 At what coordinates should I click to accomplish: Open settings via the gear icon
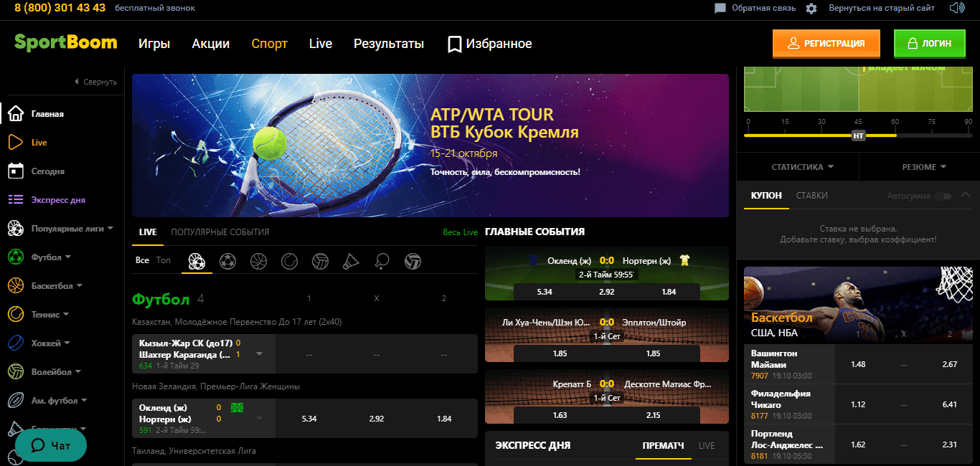point(811,9)
